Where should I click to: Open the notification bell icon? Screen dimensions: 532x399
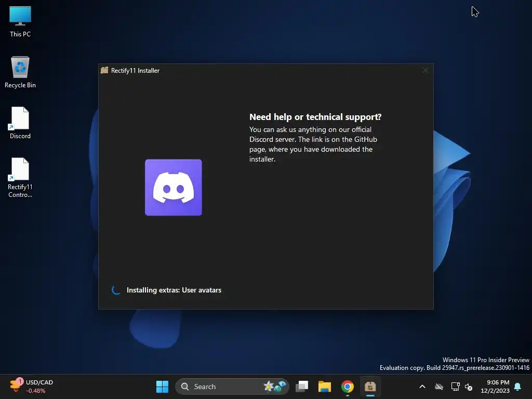point(518,387)
